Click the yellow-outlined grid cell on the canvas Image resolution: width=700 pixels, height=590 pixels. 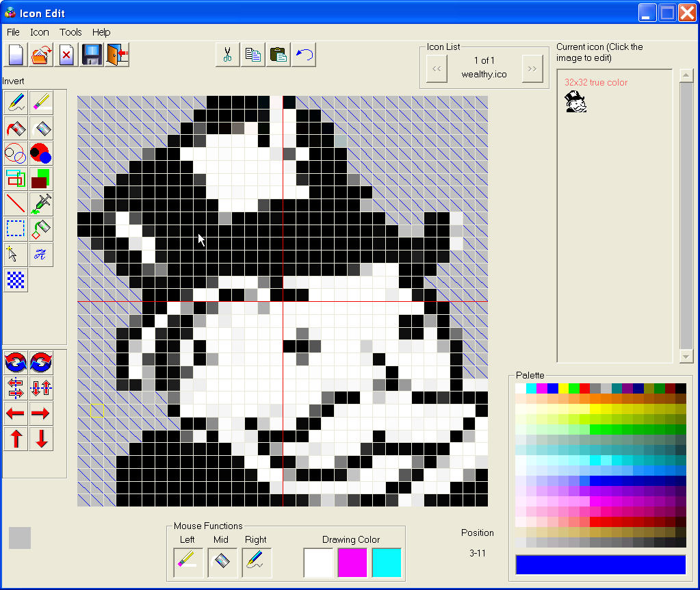[x=97, y=411]
